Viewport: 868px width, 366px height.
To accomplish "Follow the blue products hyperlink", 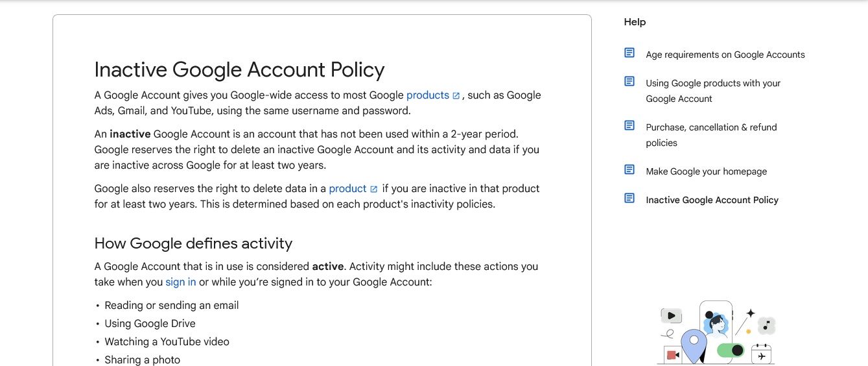I will [x=428, y=95].
